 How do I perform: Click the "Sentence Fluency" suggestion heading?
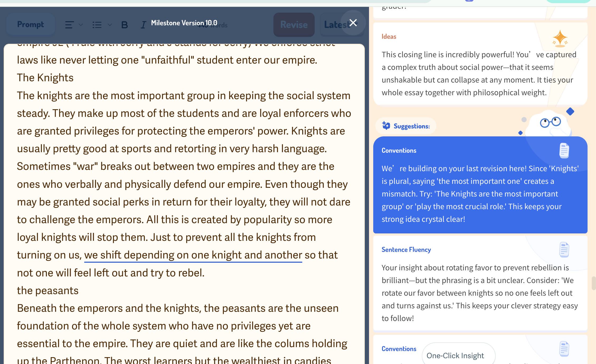[406, 250]
